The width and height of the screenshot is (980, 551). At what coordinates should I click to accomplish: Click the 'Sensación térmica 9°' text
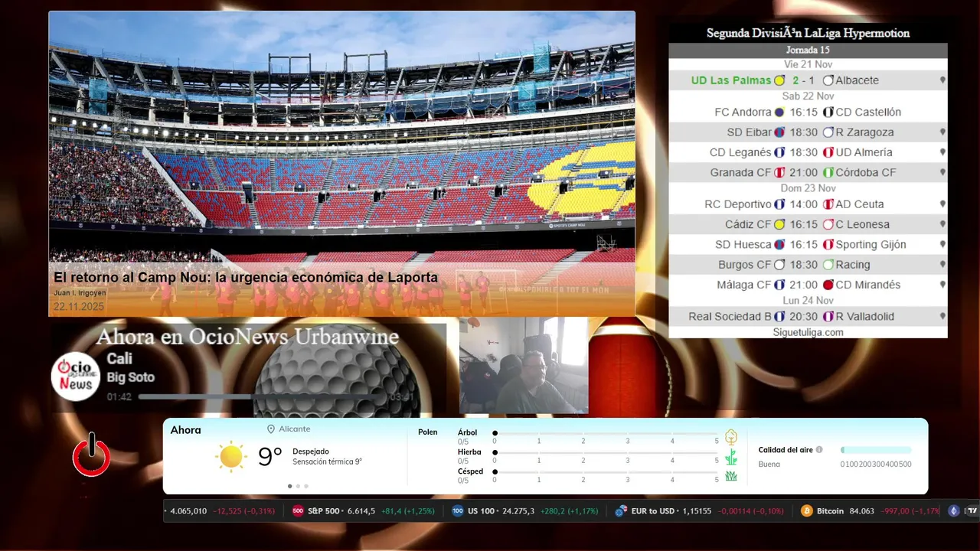(x=327, y=462)
